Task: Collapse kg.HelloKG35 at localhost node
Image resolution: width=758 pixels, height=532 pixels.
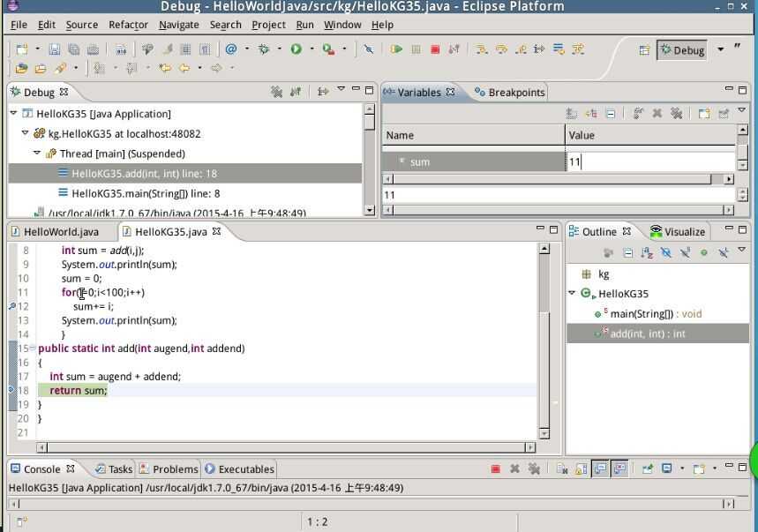Action: click(25, 133)
